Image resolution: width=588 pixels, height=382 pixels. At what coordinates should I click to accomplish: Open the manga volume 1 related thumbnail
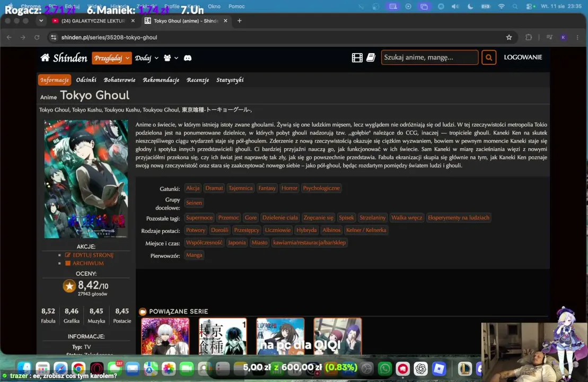pos(223,336)
